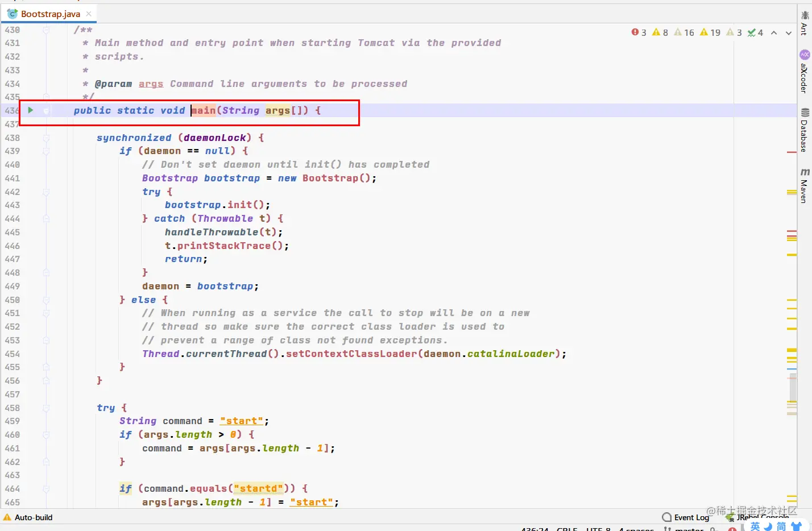Screen dimensions: 812x531
Task: Click input method 简 character icon
Action: click(781, 526)
